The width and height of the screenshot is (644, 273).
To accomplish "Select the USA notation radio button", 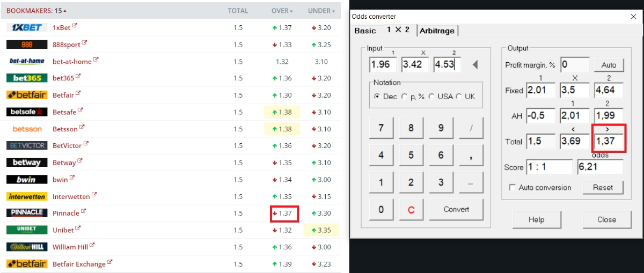I will click(431, 97).
